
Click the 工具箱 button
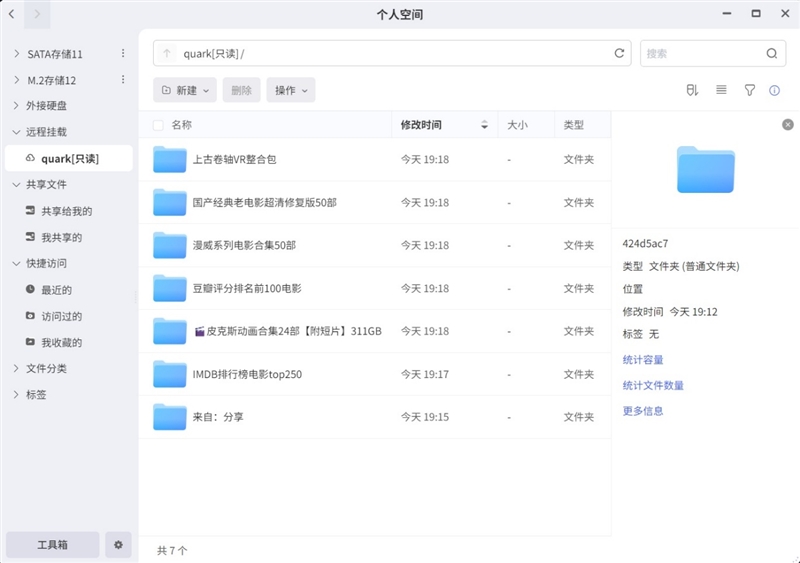(53, 545)
